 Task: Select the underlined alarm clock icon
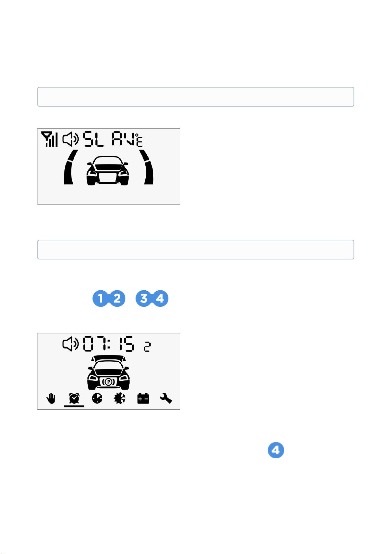point(74,399)
